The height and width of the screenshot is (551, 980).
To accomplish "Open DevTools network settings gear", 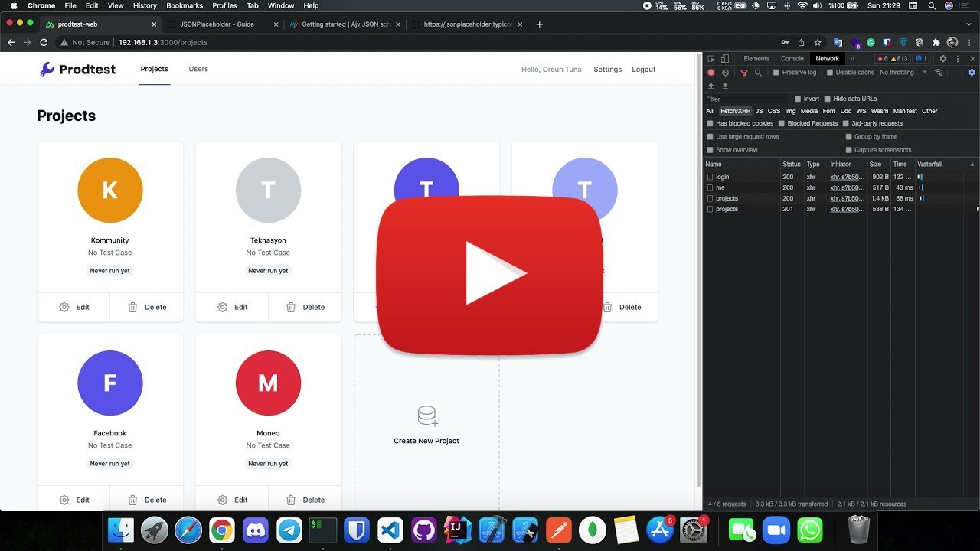I will (971, 73).
